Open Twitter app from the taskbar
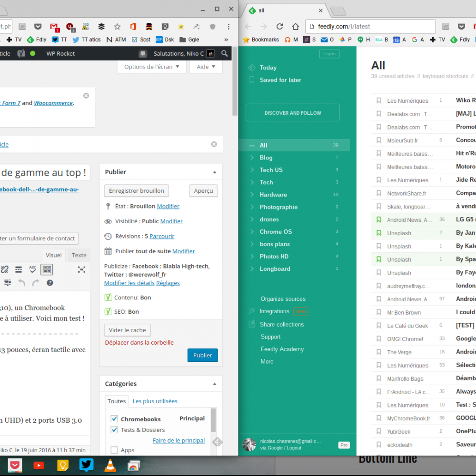The width and height of the screenshot is (476, 476). click(x=87, y=465)
